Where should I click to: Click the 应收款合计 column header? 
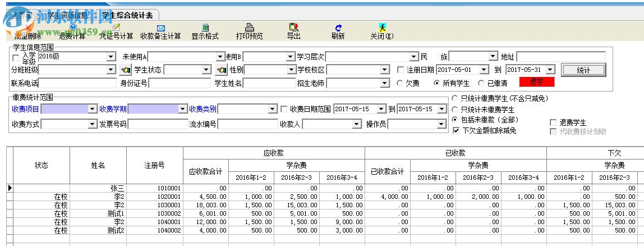tap(206, 171)
